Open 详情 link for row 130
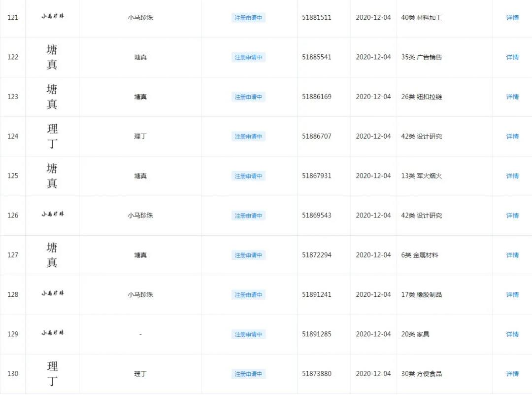The image size is (532, 395). click(512, 374)
